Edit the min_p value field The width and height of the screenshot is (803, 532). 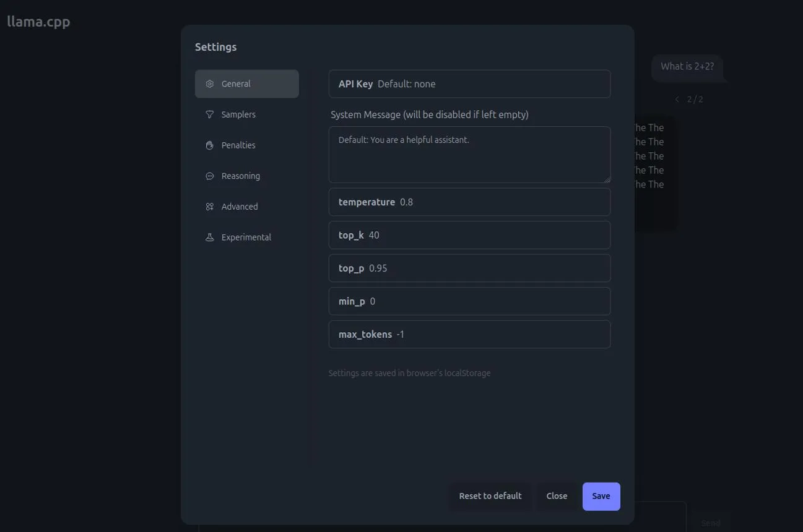pyautogui.click(x=470, y=301)
